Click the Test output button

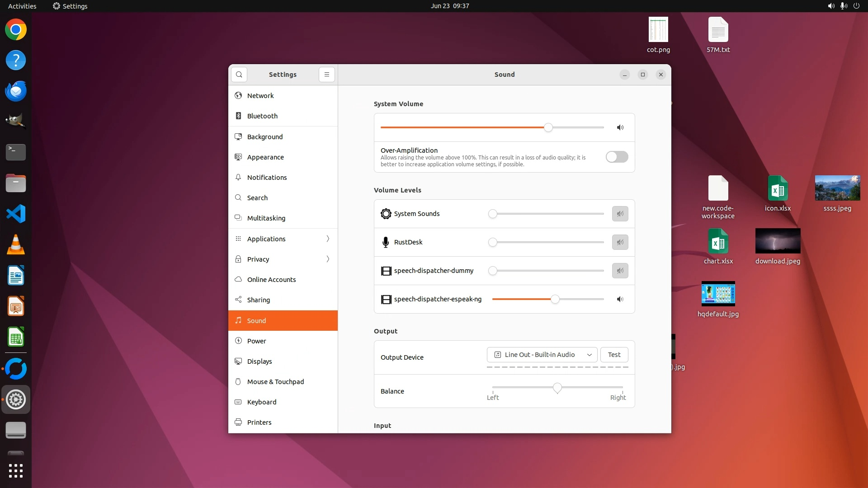click(x=614, y=355)
